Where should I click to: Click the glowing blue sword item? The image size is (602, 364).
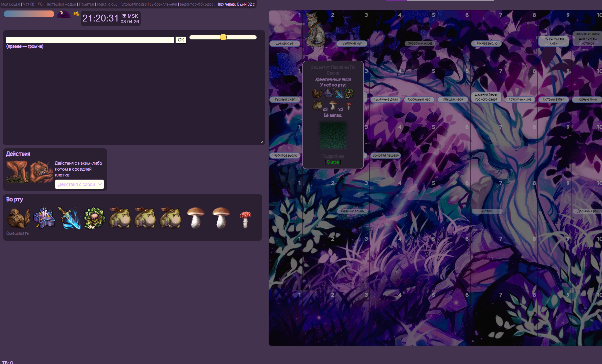69,218
